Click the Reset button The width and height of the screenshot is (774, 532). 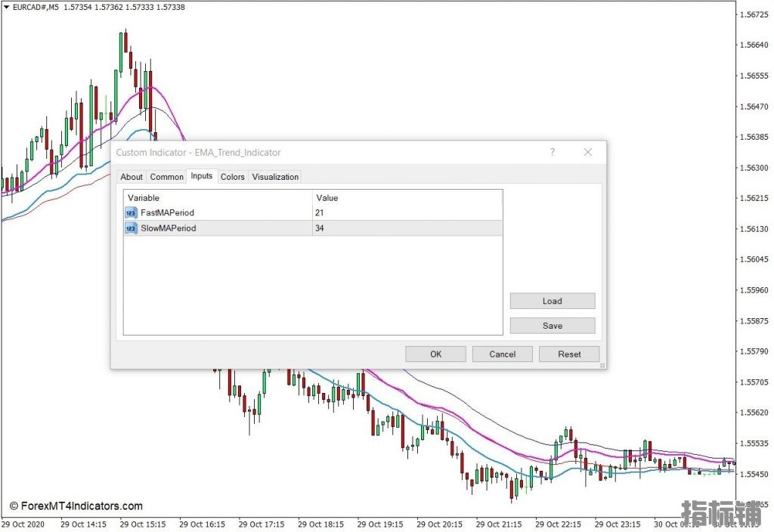tap(569, 354)
